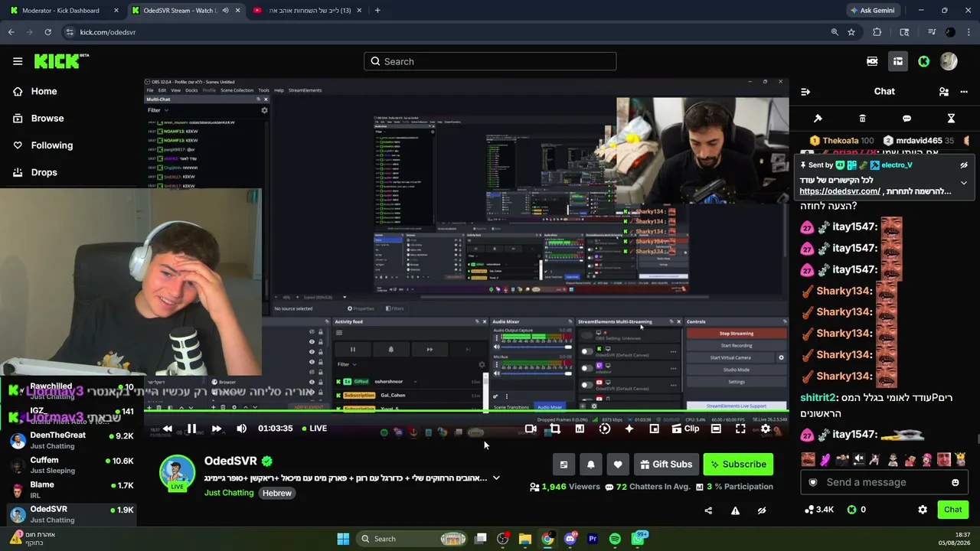Toggle stream notifications bell
The width and height of the screenshot is (980, 551).
590,465
